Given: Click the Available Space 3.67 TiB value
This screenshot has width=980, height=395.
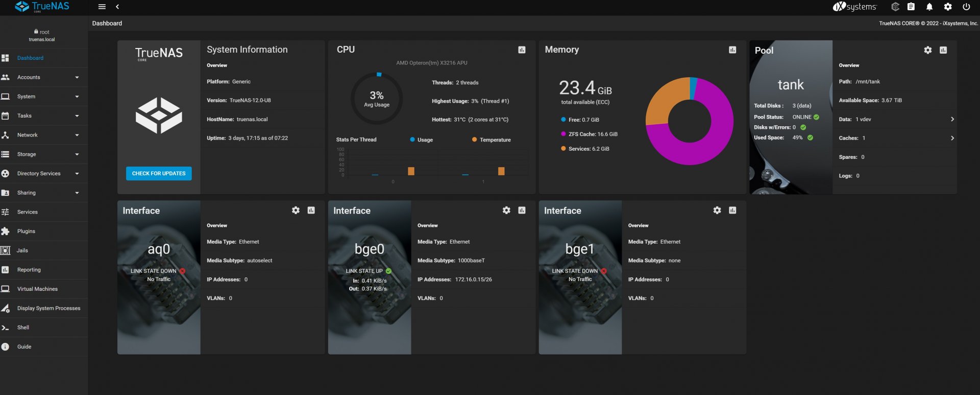Looking at the screenshot, I should (892, 101).
